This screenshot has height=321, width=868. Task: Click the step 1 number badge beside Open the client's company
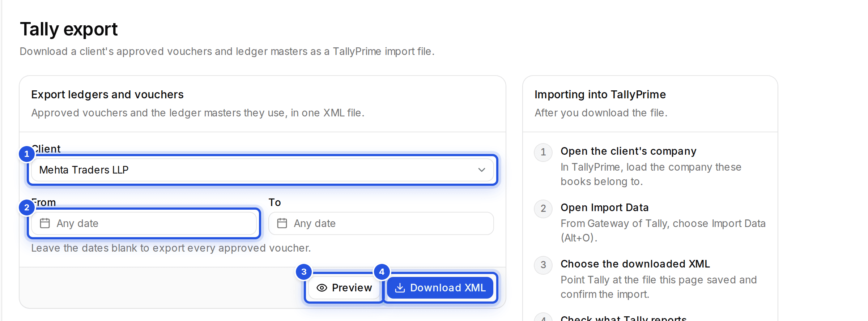pos(543,152)
